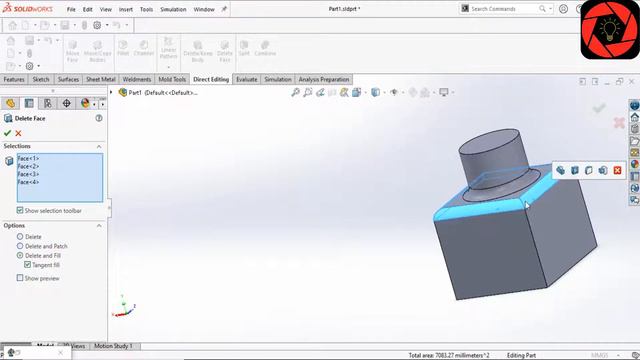Click Previous View icon
640x360 pixels.
click(320, 93)
